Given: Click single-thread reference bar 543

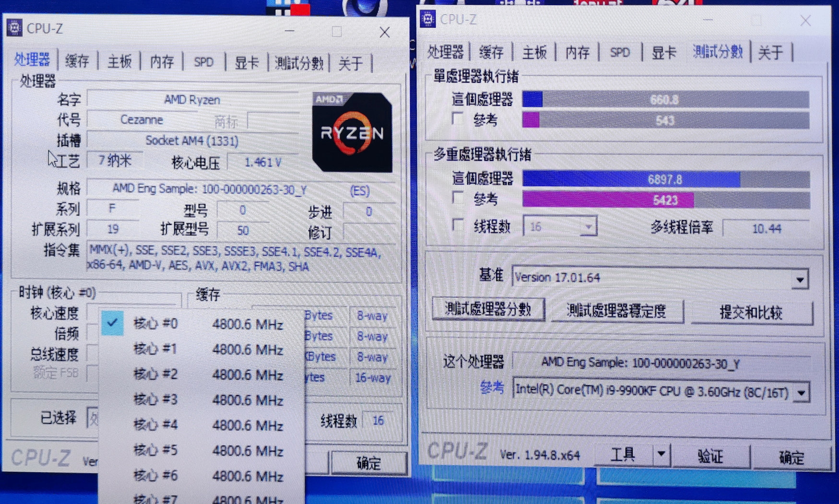Looking at the screenshot, I should tap(665, 120).
